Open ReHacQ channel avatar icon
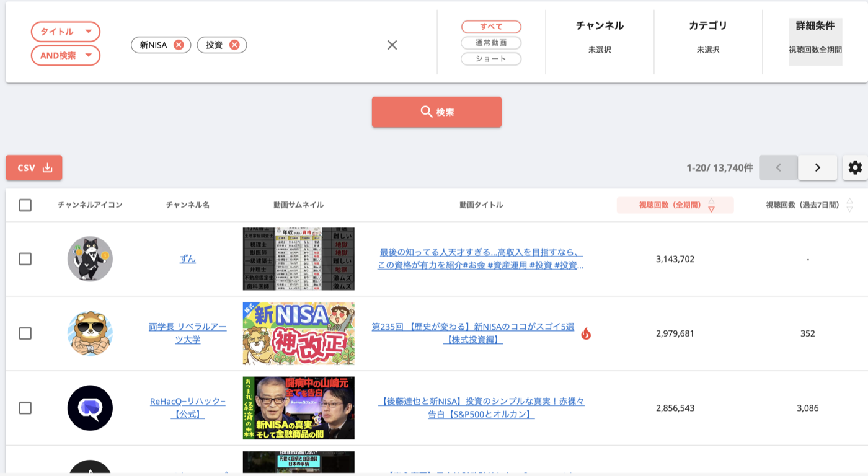Image resolution: width=868 pixels, height=476 pixels. (x=90, y=408)
